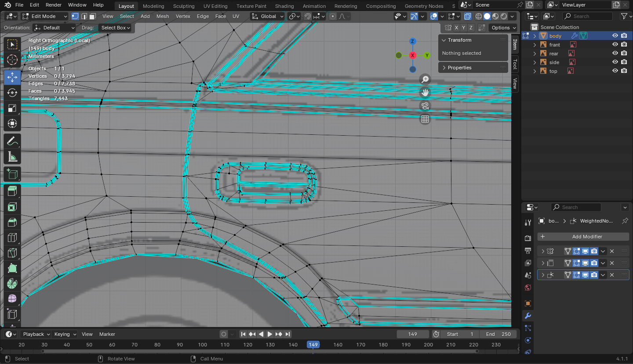This screenshot has height=364, width=633.
Task: Activate the Loop Cut tool
Action: coord(12,238)
